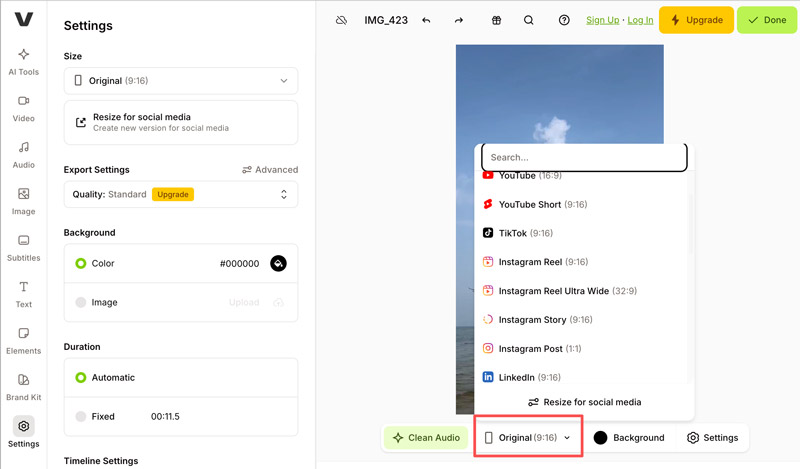Open the gift rewards icon

pos(496,20)
